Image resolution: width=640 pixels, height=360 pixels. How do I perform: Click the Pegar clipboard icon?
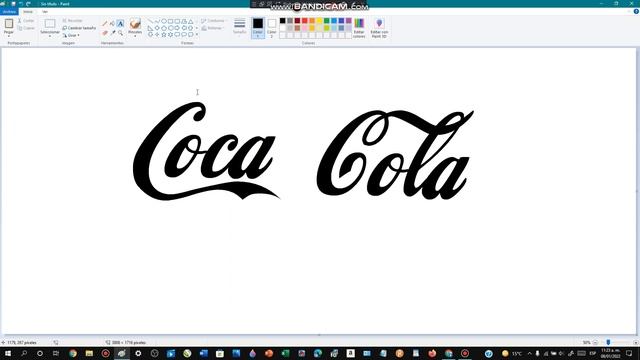tap(9, 24)
